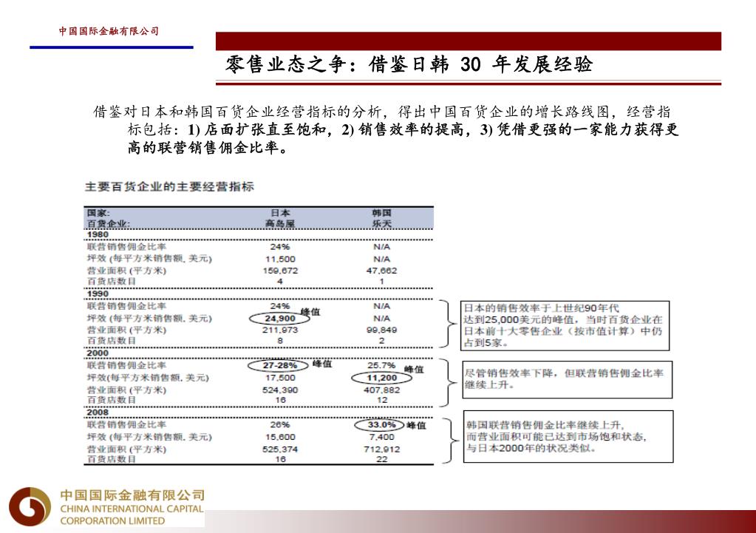Image resolution: width=756 pixels, height=533 pixels.
Task: Select the value 47,662
Action: coord(381,271)
